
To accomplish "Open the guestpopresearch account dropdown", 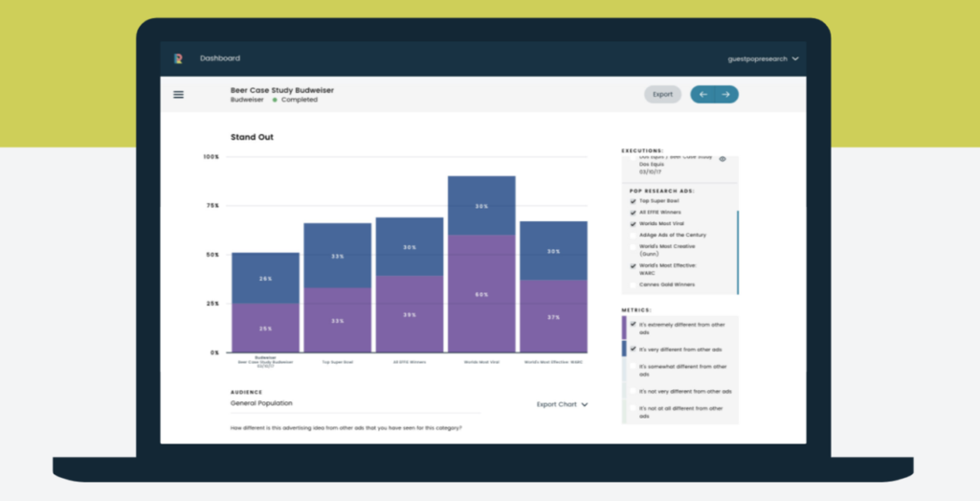I will coord(763,58).
